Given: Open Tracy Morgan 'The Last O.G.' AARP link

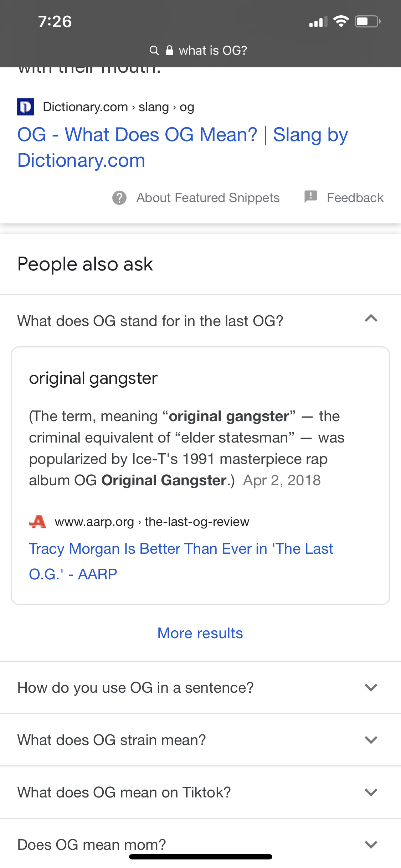Looking at the screenshot, I should pyautogui.click(x=181, y=561).
